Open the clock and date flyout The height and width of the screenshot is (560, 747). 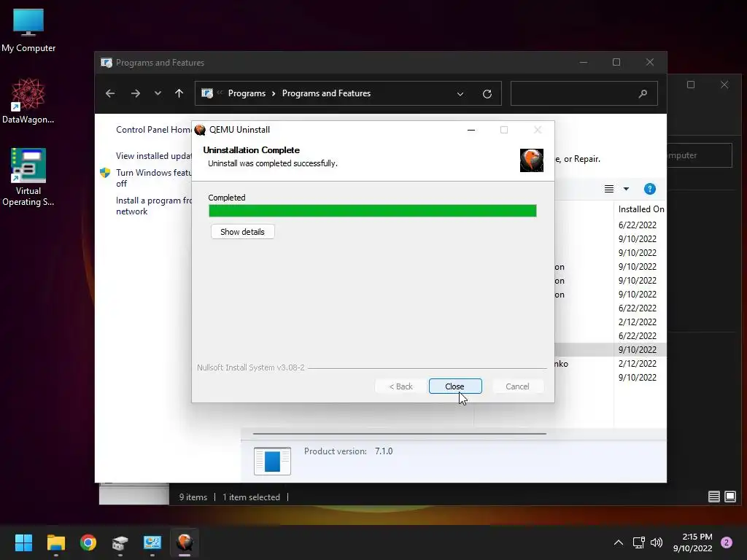(x=693, y=542)
